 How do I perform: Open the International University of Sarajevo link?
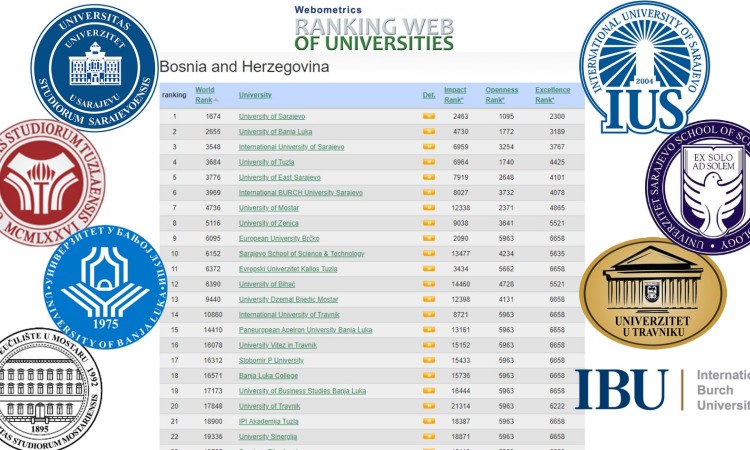[291, 147]
